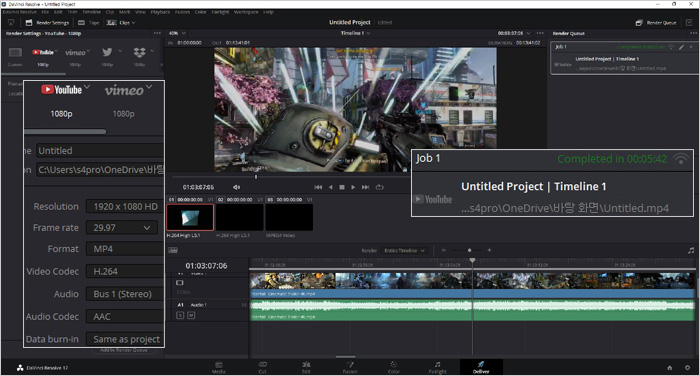
Task: Open the Playback menu
Action: point(160,12)
